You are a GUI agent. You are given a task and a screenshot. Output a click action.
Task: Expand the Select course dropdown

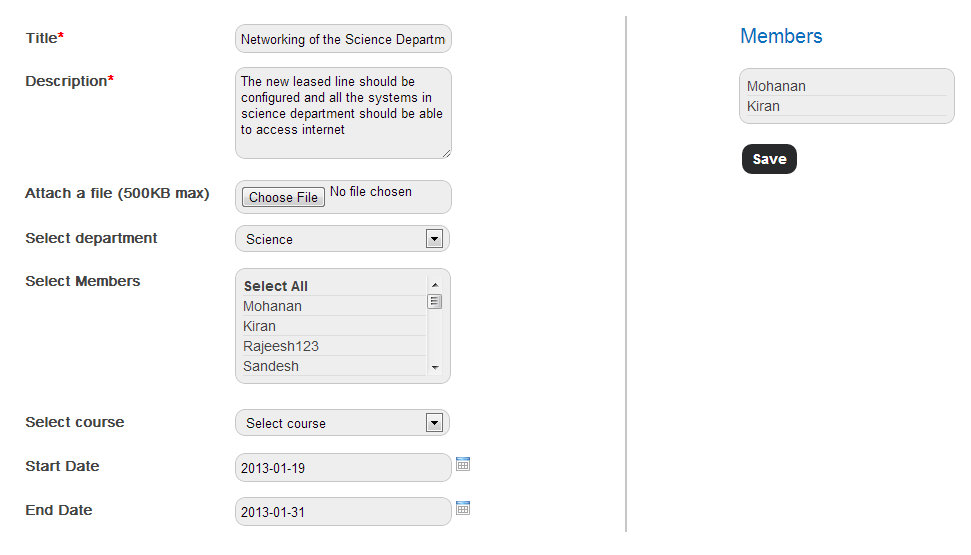coord(342,423)
